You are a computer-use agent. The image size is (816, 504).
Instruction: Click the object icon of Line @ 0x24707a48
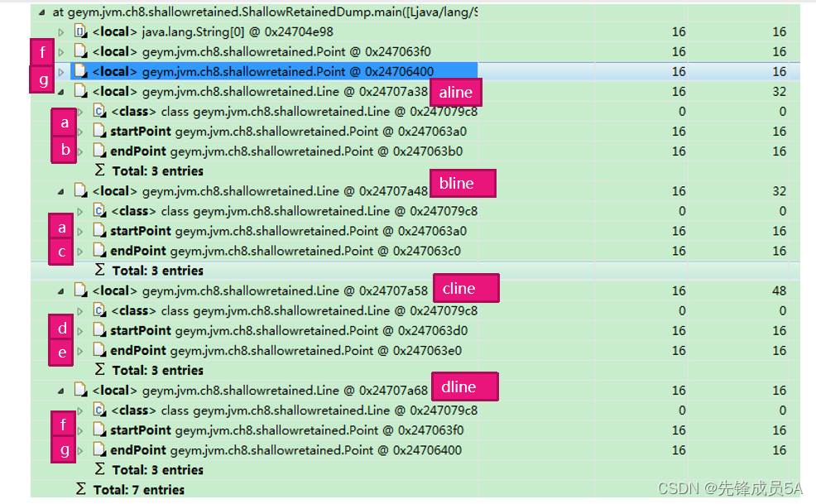tap(80, 191)
